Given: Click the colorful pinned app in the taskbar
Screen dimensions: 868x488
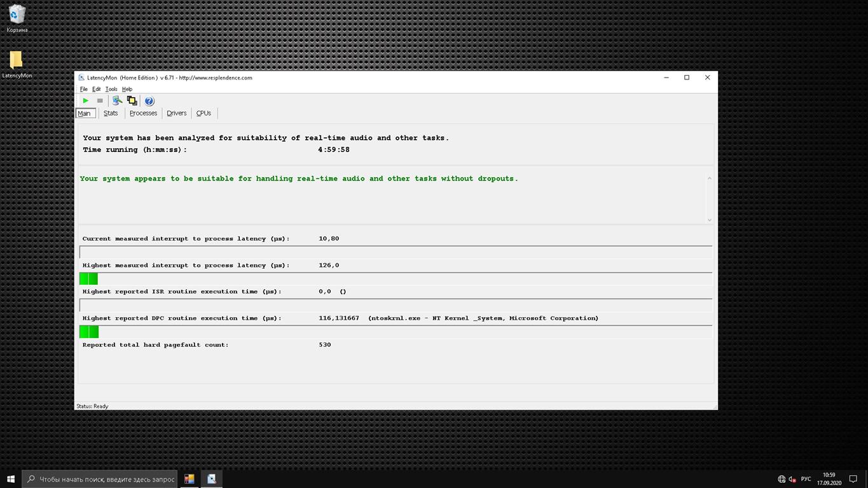Looking at the screenshot, I should [x=189, y=479].
